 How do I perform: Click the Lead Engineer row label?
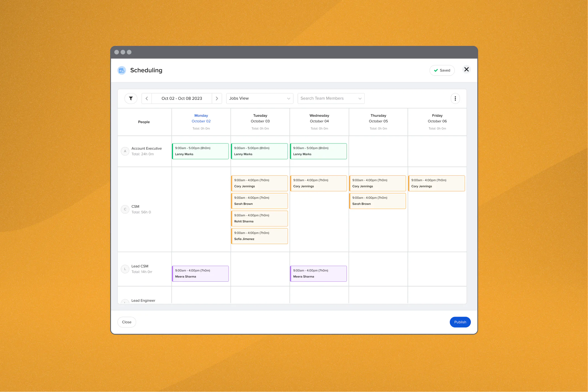[143, 301]
